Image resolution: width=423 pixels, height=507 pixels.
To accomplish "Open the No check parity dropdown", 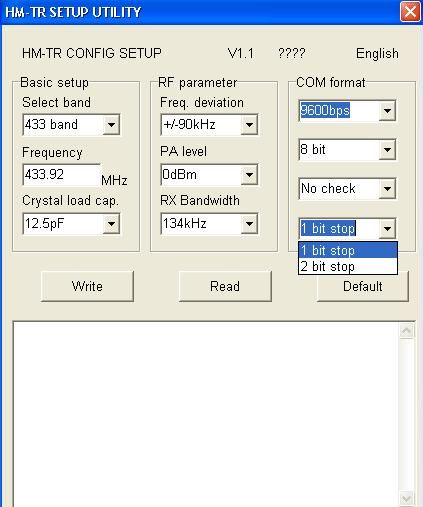I will tap(387, 189).
